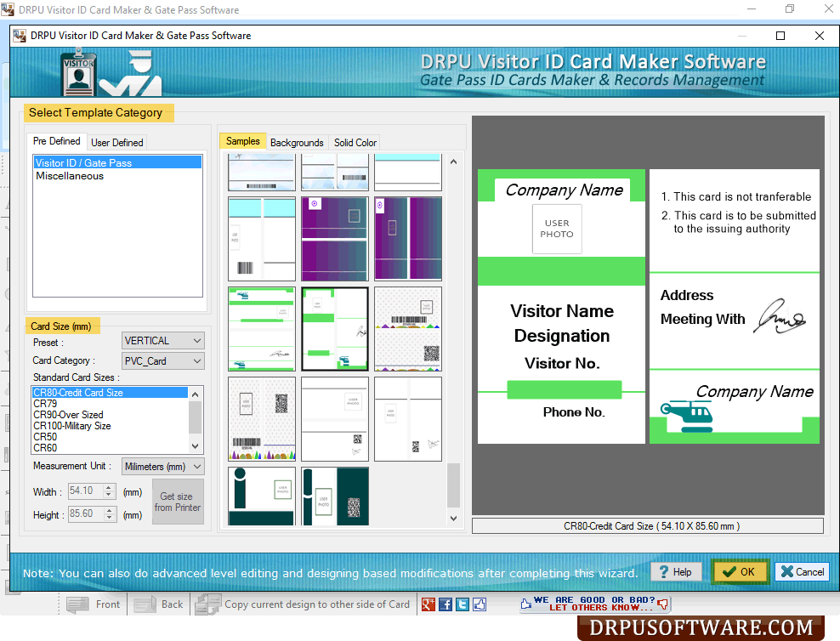
Task: Open the Backgrounds tab
Action: (x=297, y=143)
